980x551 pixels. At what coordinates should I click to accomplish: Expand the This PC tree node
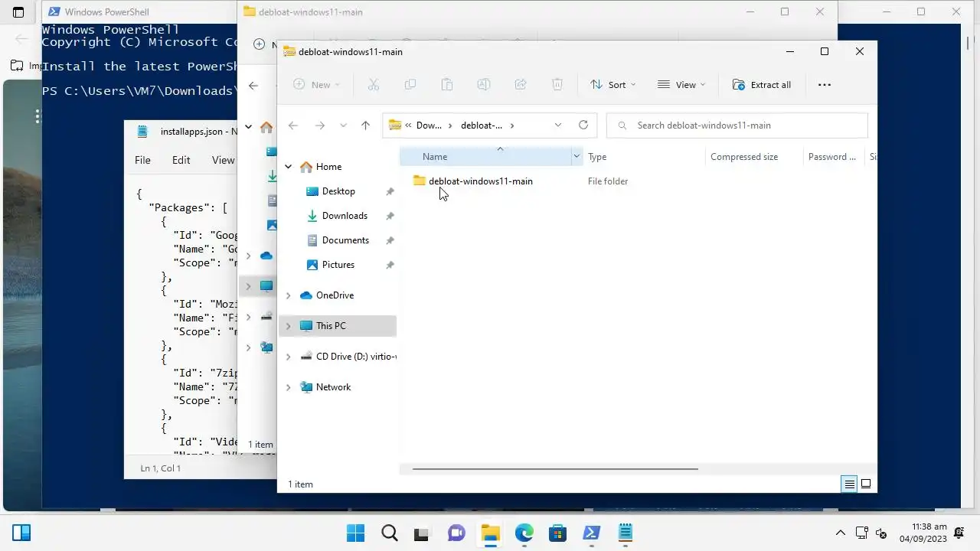[289, 326]
